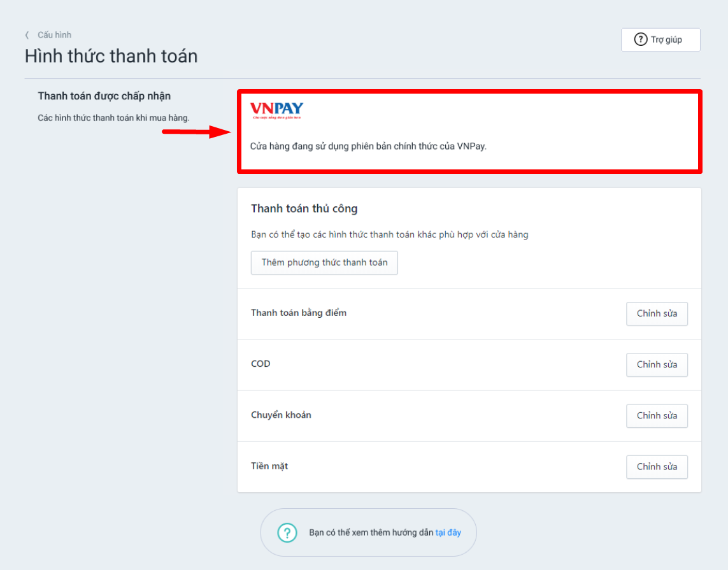
Task: Click the back chevron beside Cấu hình
Action: pyautogui.click(x=27, y=35)
